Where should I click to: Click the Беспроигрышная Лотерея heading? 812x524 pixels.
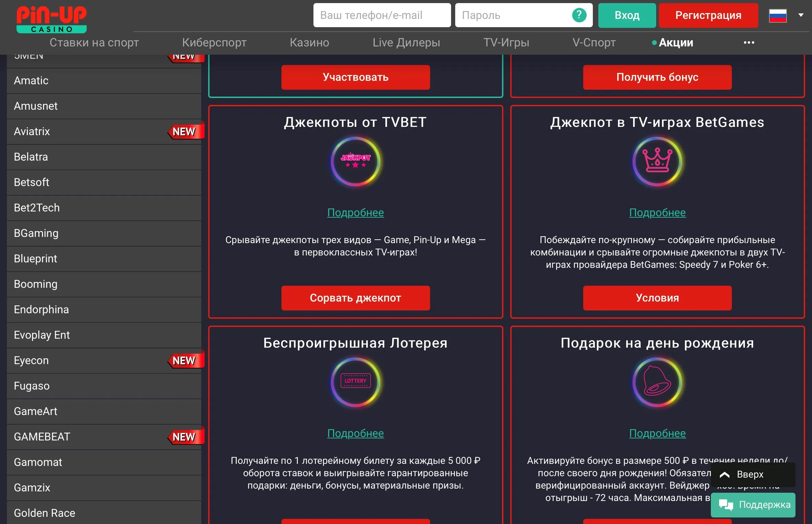pyautogui.click(x=355, y=343)
